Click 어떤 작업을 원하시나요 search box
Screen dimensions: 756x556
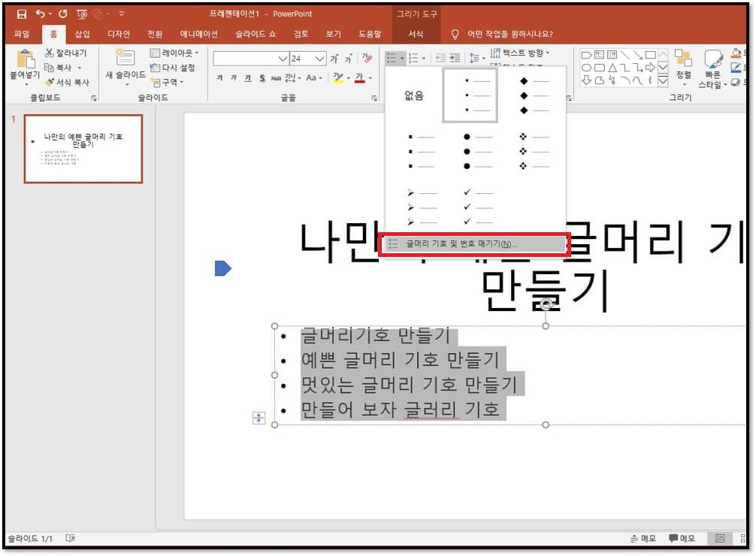510,34
